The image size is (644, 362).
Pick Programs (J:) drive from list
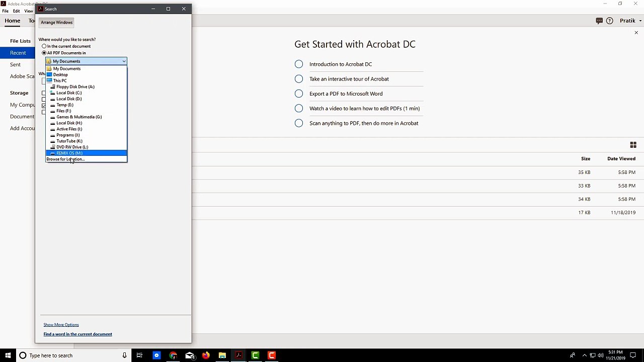[86, 135]
